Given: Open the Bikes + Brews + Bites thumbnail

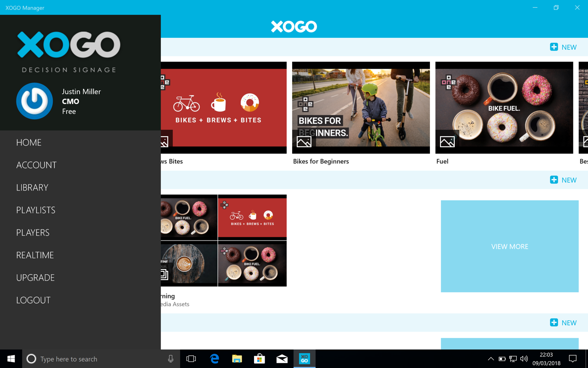Looking at the screenshot, I should pos(224,108).
